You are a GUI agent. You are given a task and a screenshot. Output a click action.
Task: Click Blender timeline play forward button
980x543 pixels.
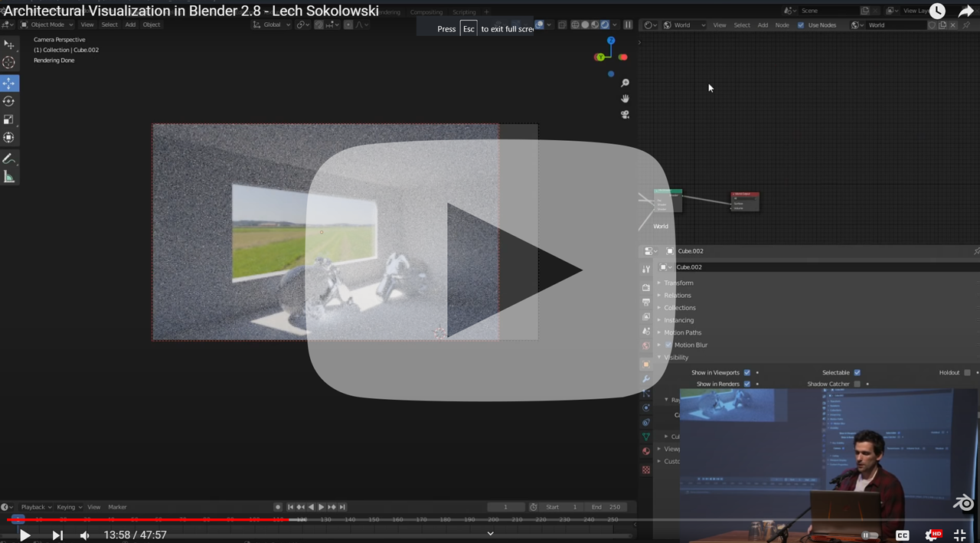pyautogui.click(x=321, y=507)
